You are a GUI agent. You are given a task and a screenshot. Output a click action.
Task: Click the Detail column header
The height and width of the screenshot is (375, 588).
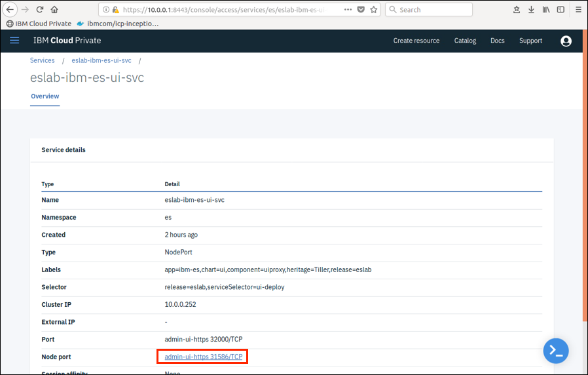click(172, 184)
